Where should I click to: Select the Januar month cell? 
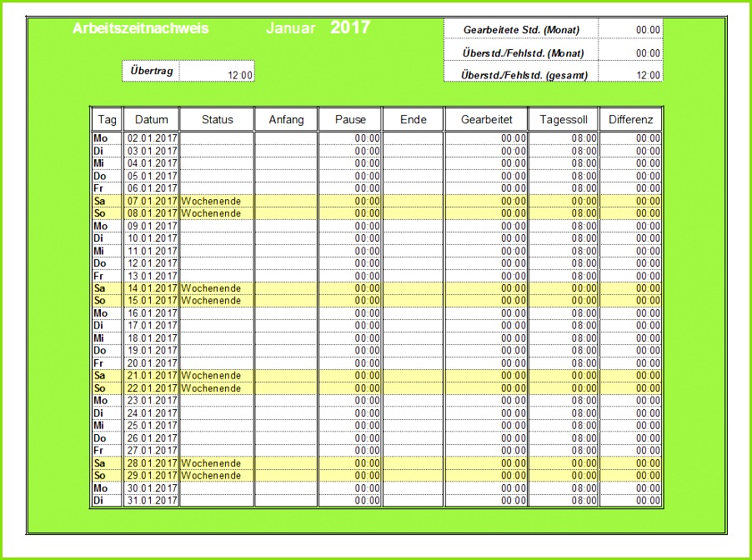click(291, 28)
